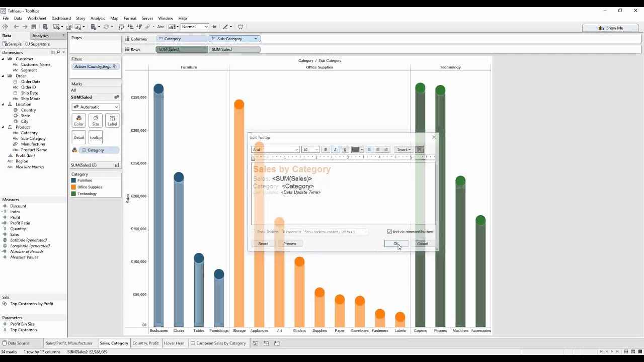Screen dimensions: 644x362
Task: Click the Show Me chart icon button
Action: click(610, 28)
